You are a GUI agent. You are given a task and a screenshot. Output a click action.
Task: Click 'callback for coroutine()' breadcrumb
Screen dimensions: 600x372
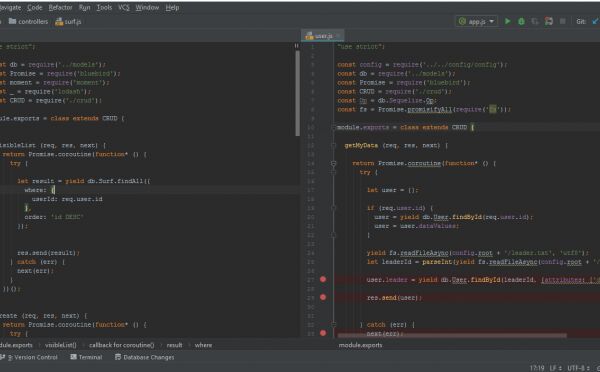point(122,345)
